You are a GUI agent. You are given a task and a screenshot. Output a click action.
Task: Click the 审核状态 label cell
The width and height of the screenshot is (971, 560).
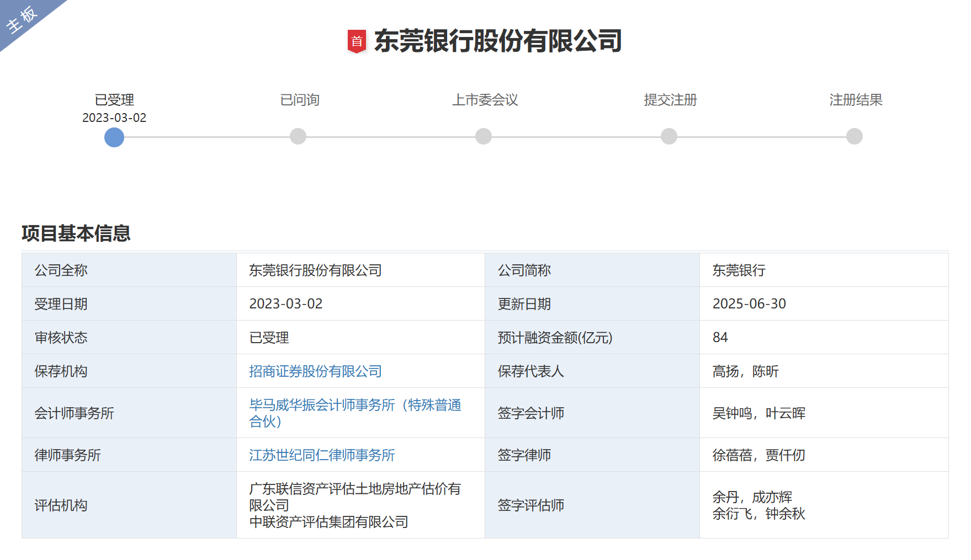coord(129,338)
